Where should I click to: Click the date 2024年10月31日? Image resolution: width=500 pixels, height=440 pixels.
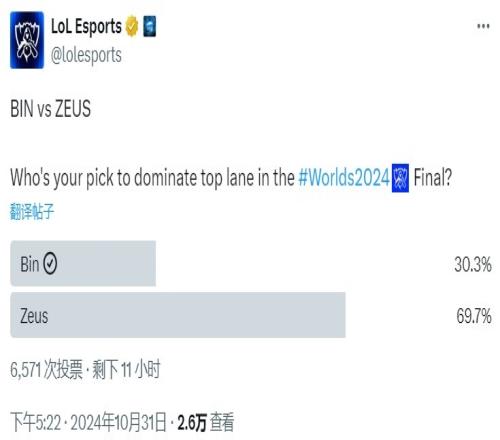pos(119,423)
